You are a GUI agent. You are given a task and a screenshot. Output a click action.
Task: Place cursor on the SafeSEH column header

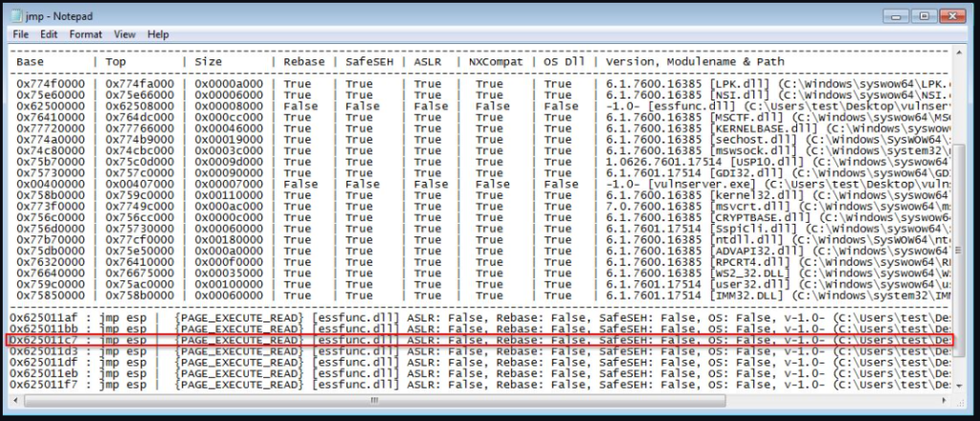click(366, 62)
